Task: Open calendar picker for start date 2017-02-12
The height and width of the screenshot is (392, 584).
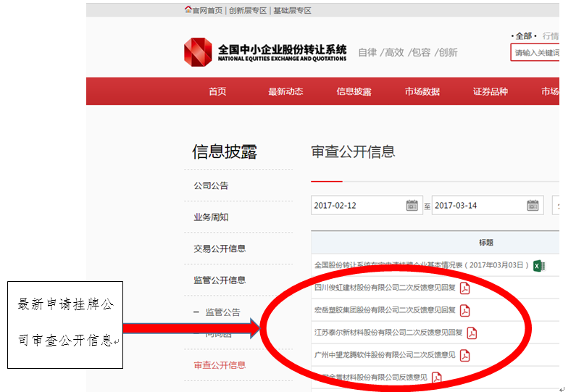Action: point(412,205)
